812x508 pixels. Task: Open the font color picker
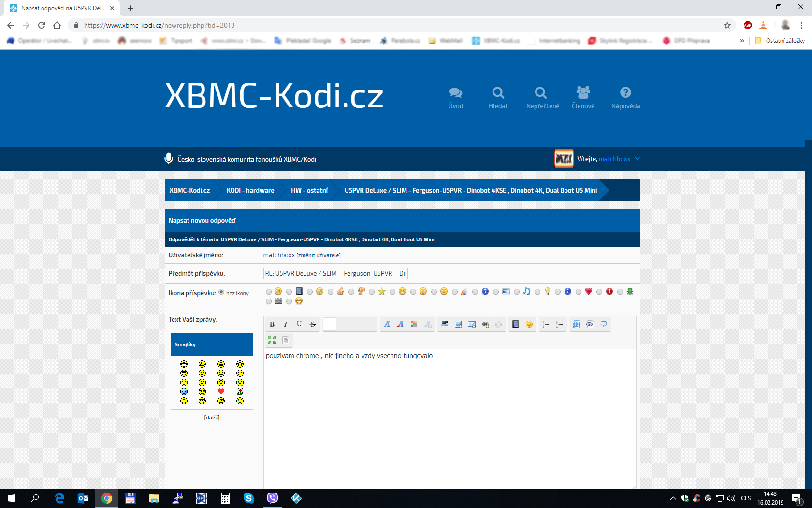pos(414,324)
